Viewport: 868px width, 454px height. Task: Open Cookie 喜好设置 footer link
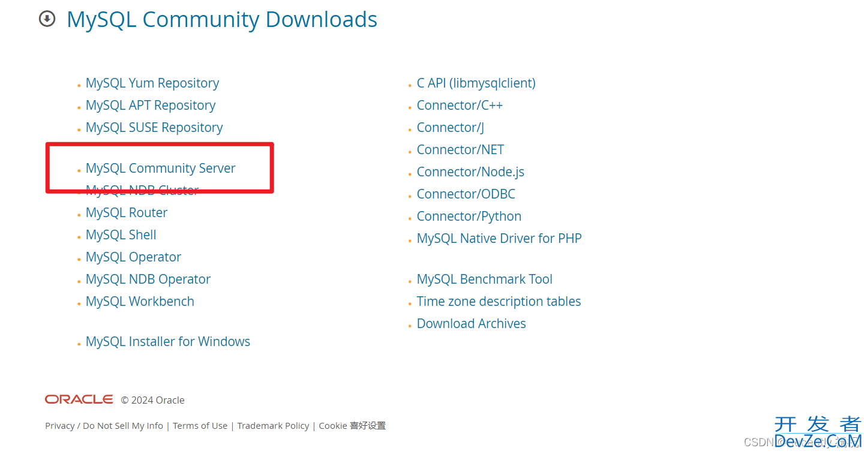click(352, 426)
